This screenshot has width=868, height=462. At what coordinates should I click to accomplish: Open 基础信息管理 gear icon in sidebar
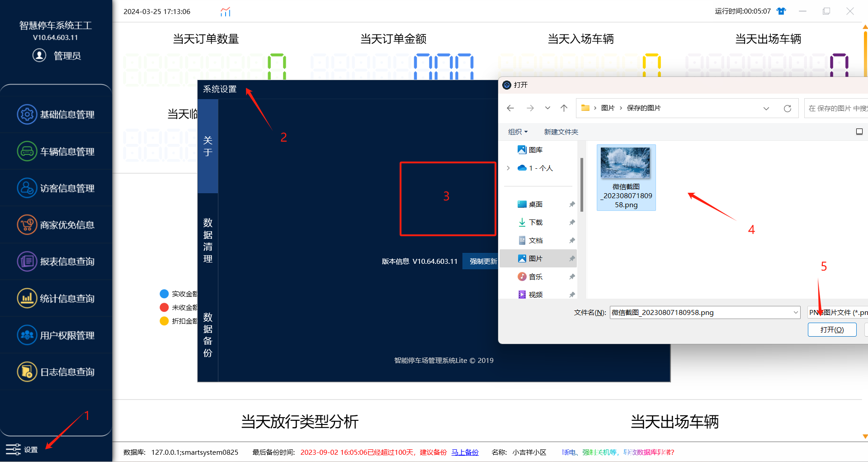point(27,114)
